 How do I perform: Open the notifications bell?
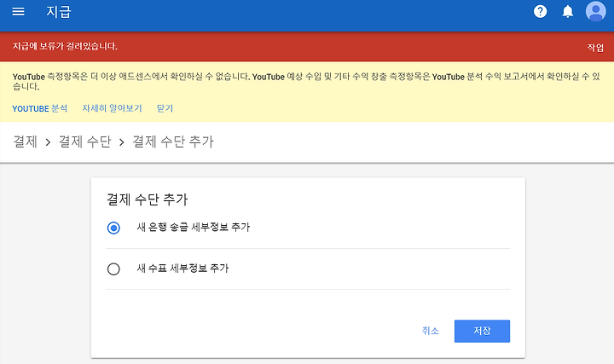[568, 11]
